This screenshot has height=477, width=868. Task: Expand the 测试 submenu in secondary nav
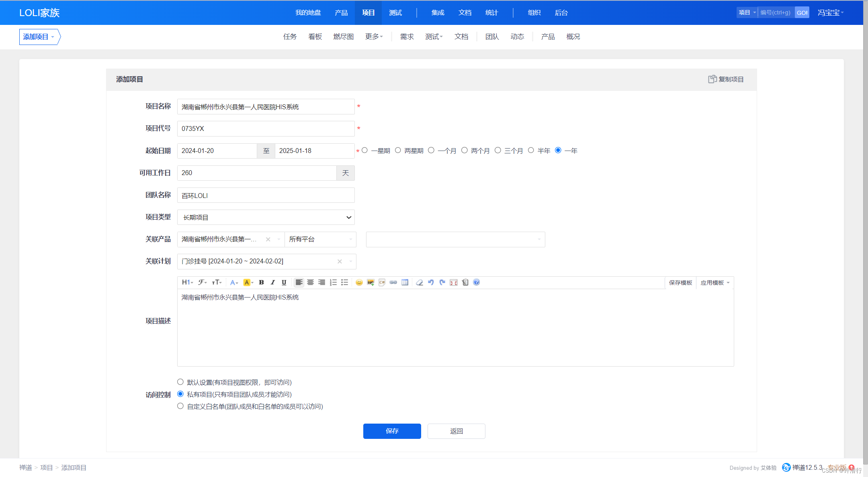pos(434,37)
